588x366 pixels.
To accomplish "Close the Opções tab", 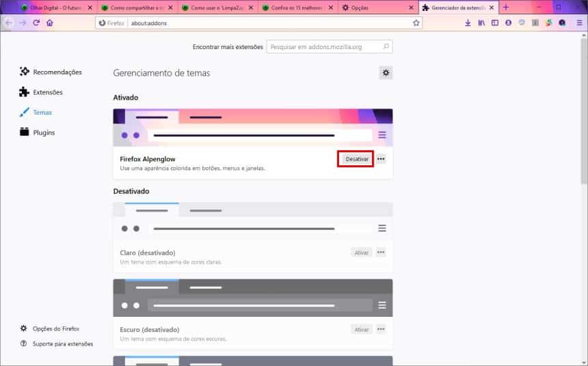I will coord(411,8).
